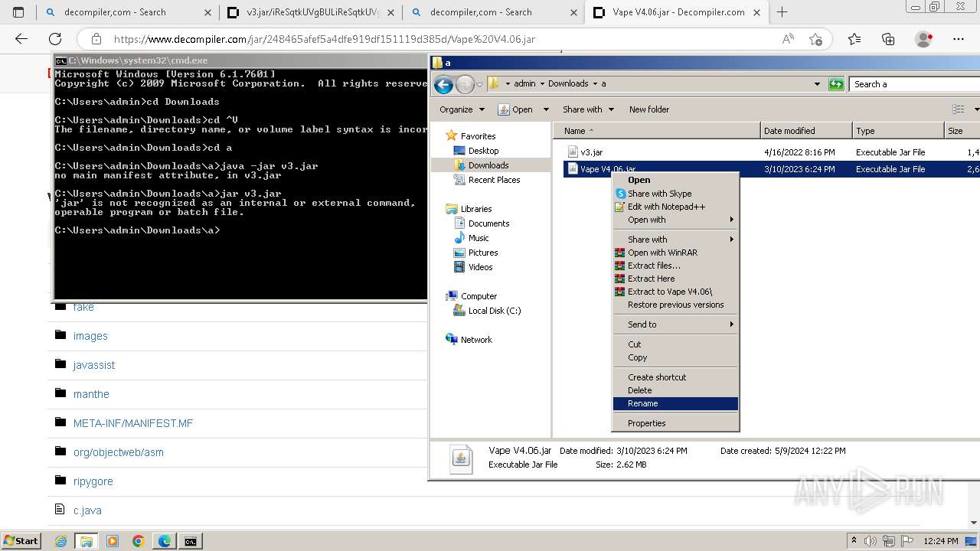The height and width of the screenshot is (551, 980).
Task: Open Organize dropdown in Explorer
Action: [x=462, y=109]
